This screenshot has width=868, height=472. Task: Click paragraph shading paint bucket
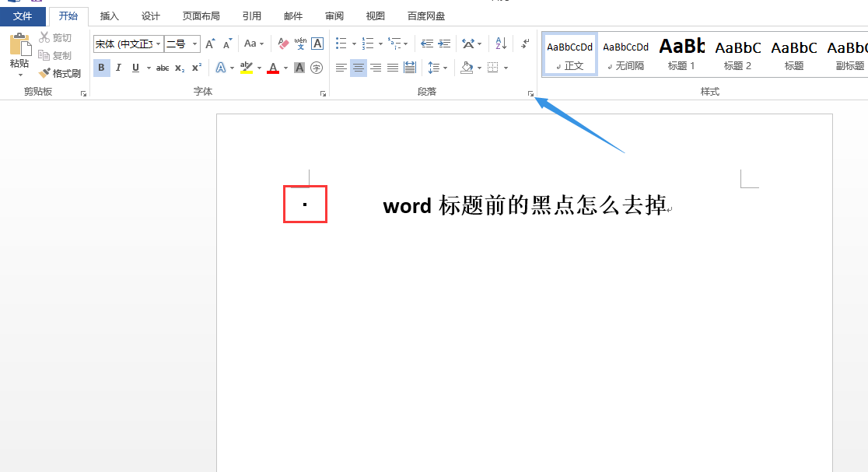467,68
